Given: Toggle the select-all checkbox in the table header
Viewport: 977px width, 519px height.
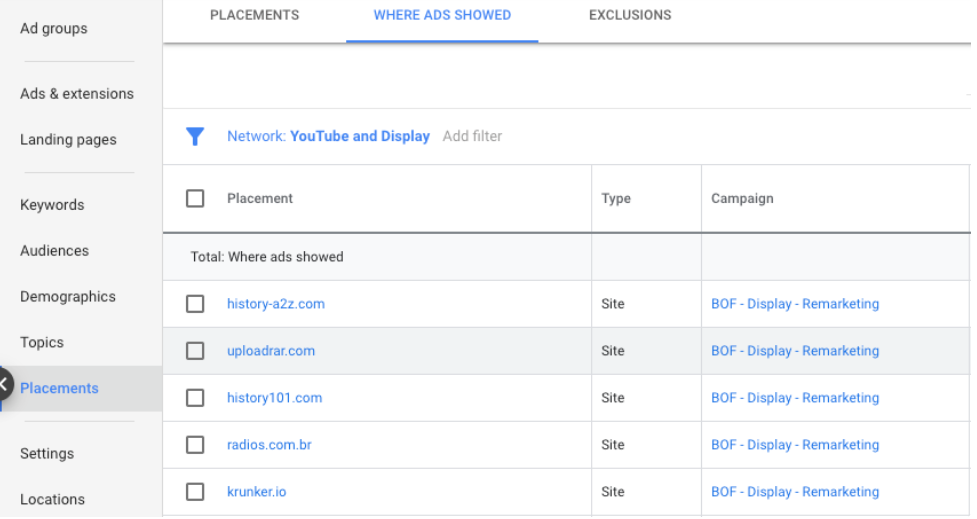Looking at the screenshot, I should coord(195,199).
